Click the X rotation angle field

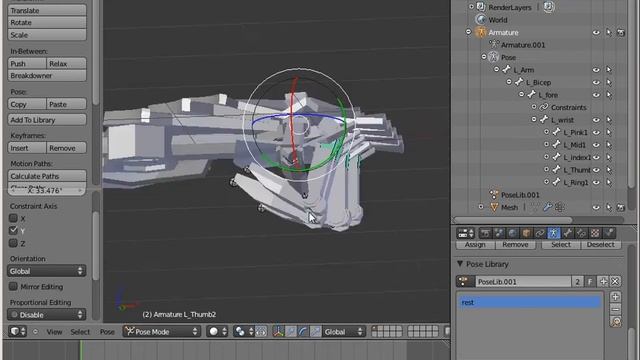(x=47, y=190)
